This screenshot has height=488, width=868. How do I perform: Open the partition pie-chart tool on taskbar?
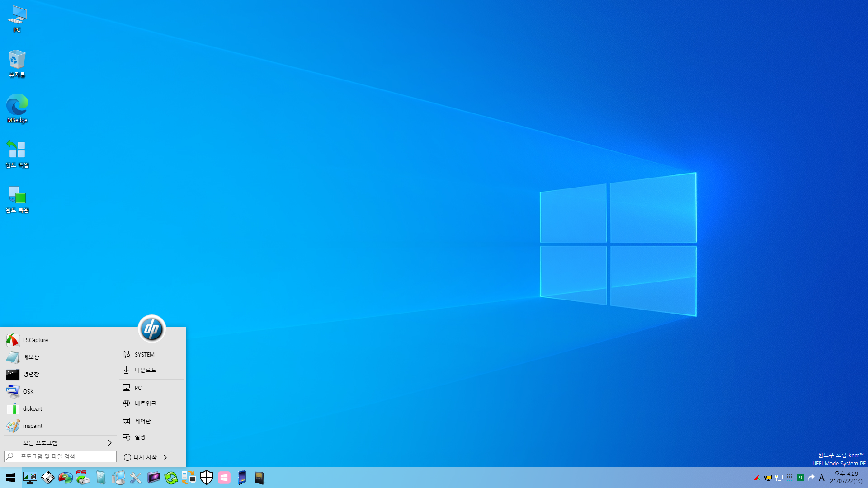coord(65,478)
